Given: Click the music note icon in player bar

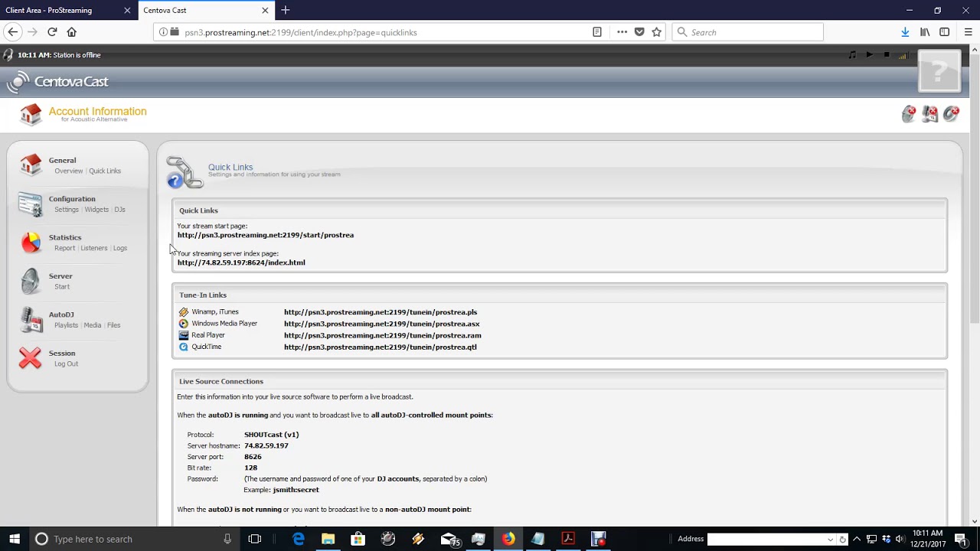Looking at the screenshot, I should [x=852, y=55].
